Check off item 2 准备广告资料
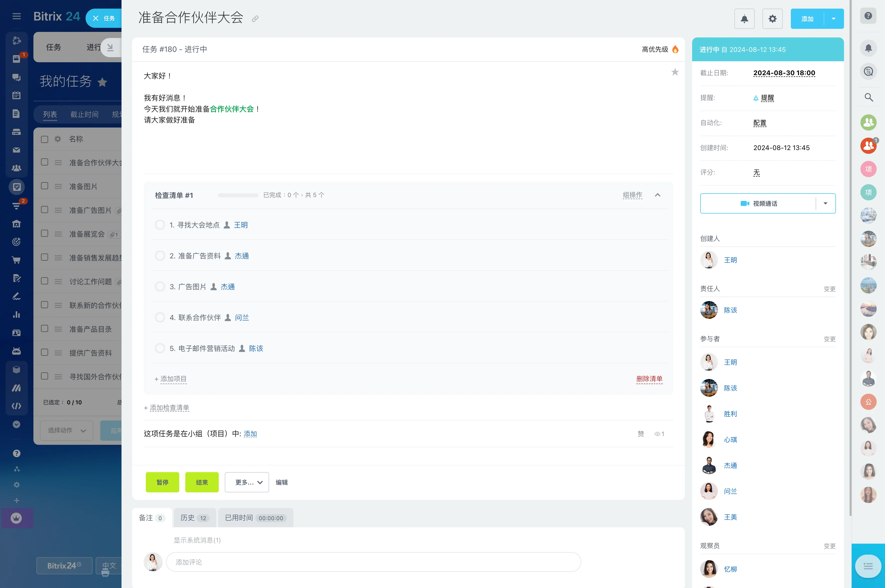 [x=160, y=256]
